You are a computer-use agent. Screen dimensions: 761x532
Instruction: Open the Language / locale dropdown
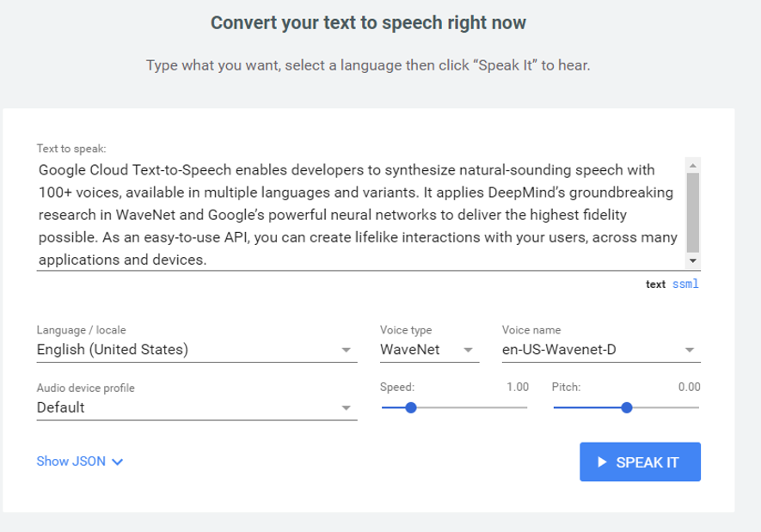pos(197,350)
